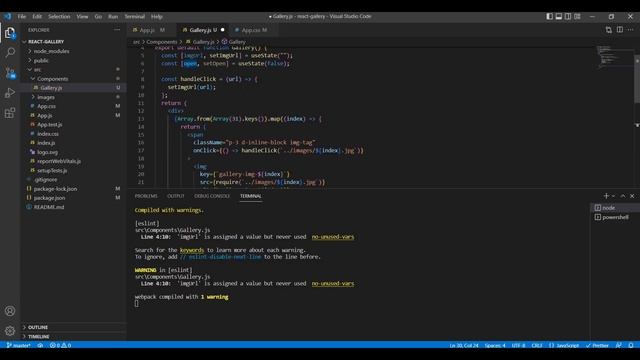Image resolution: width=640 pixels, height=360 pixels.
Task: Collapse the src folder
Action: [73, 69]
